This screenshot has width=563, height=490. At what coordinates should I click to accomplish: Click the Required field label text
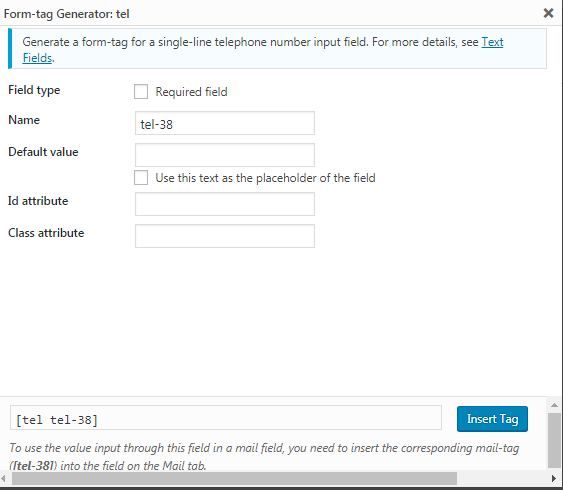[x=191, y=92]
